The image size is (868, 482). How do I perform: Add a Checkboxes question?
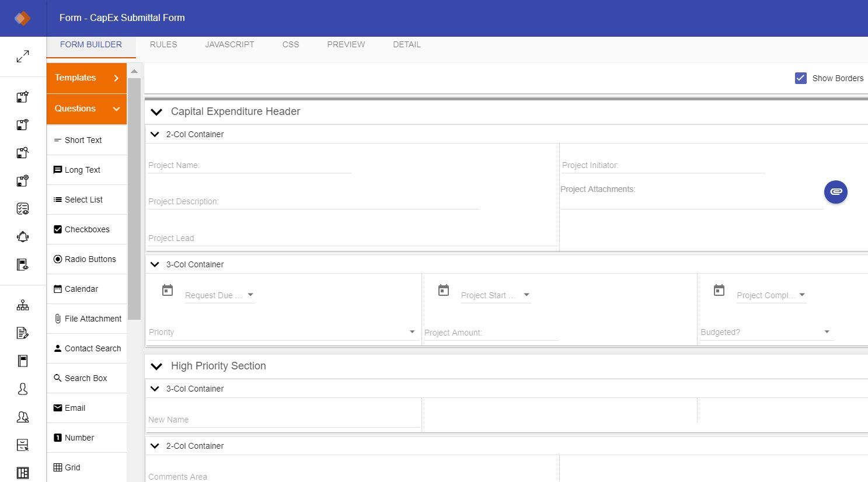[x=86, y=229]
